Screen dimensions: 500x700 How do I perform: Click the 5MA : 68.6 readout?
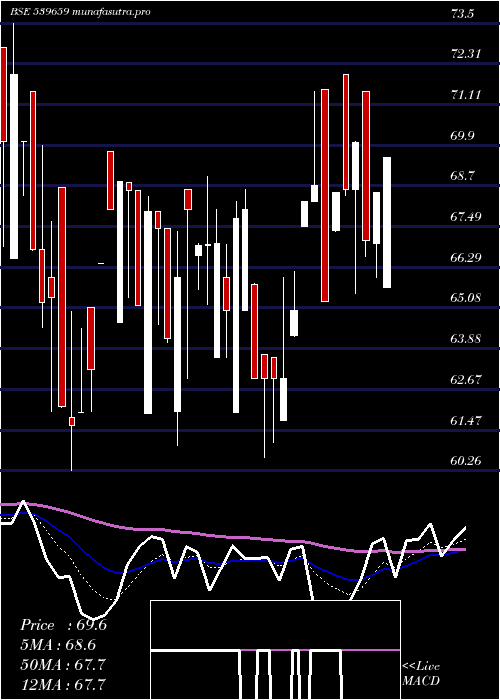click(58, 645)
